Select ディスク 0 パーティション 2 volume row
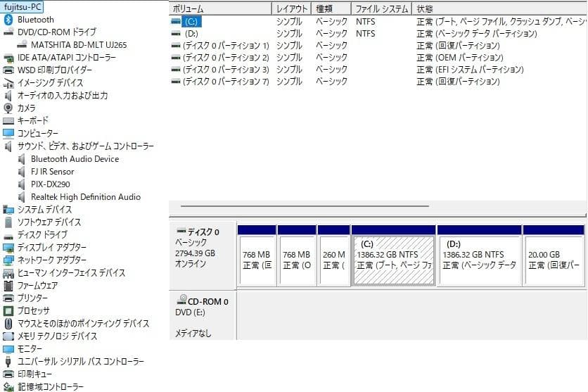 (378, 58)
